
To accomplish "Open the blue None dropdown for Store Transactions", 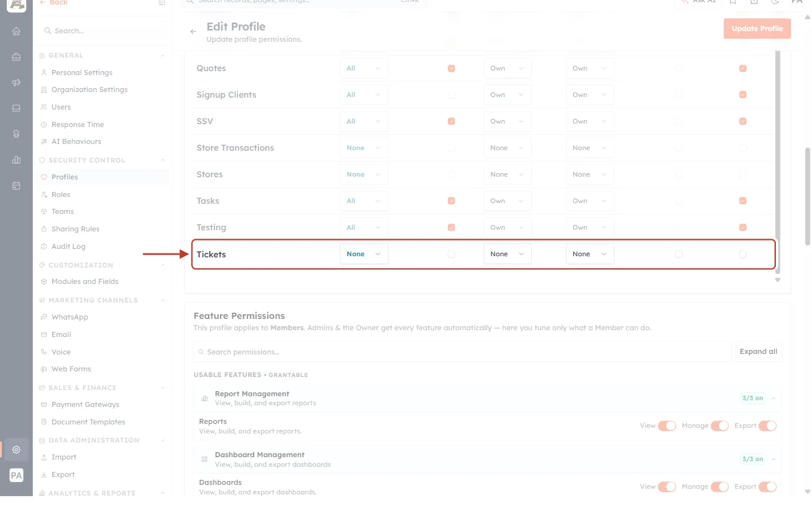I will pyautogui.click(x=364, y=148).
